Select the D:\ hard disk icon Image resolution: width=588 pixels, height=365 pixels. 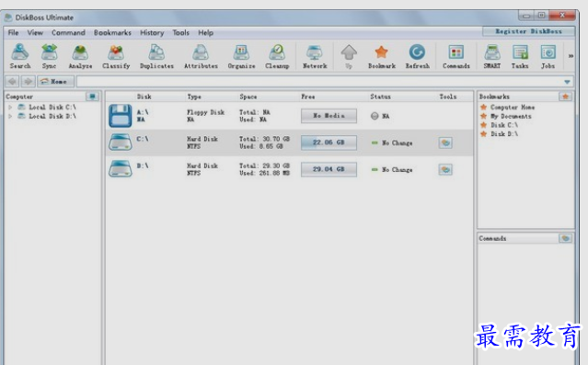point(121,169)
